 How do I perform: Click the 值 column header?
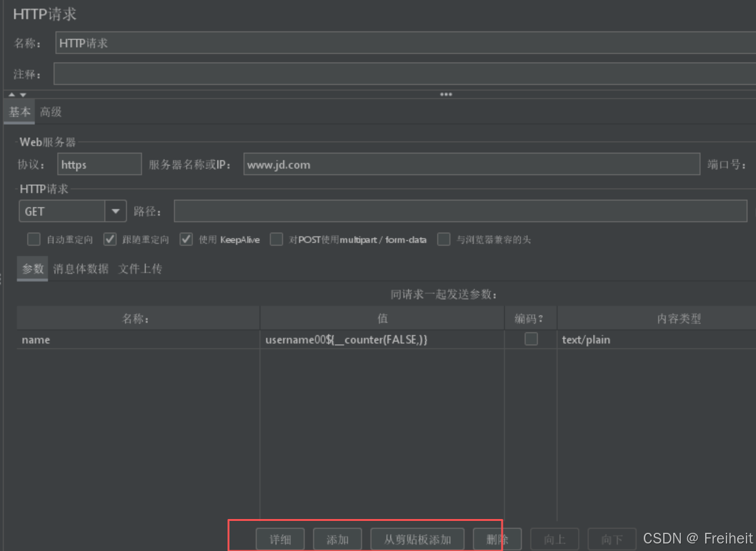coord(382,318)
